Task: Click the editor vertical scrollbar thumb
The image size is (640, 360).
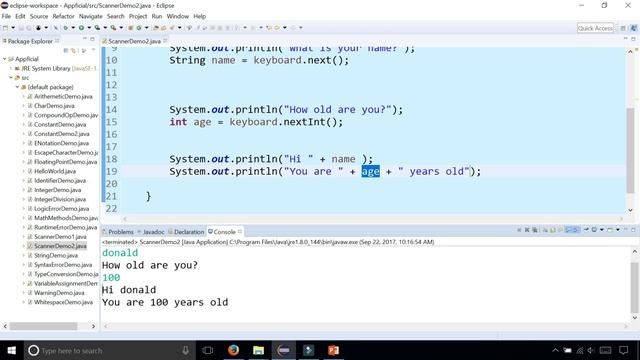Action: (x=631, y=150)
